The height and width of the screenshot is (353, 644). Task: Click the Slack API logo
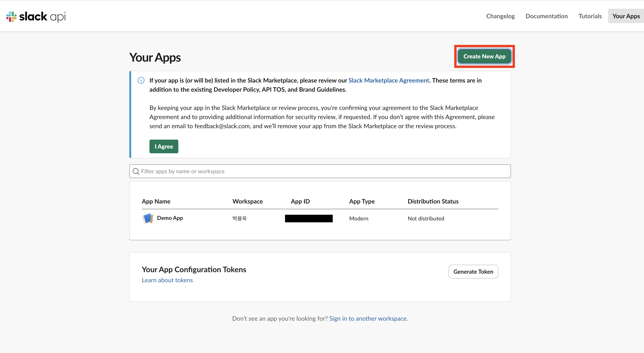coord(36,17)
